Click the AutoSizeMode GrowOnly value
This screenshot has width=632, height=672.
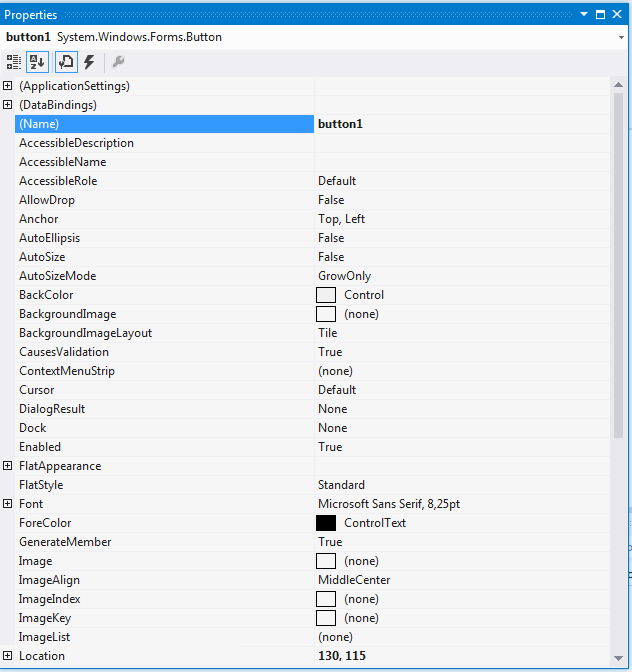(344, 276)
